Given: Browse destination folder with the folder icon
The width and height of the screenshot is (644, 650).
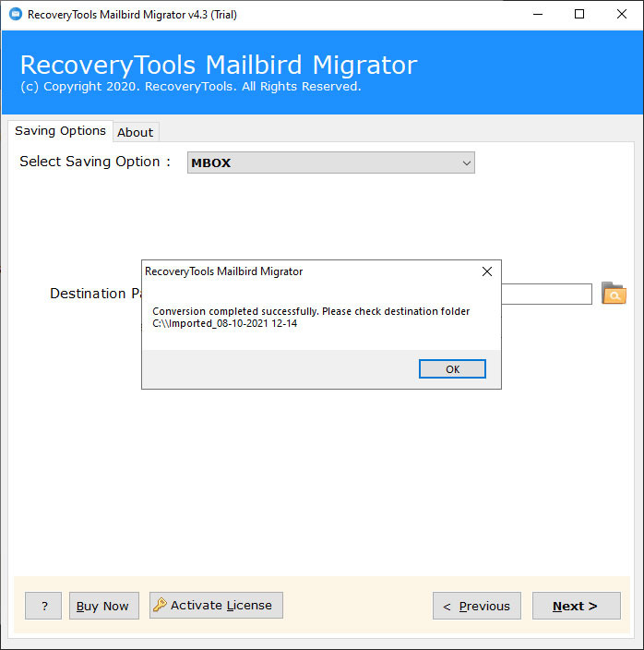Looking at the screenshot, I should (x=614, y=293).
